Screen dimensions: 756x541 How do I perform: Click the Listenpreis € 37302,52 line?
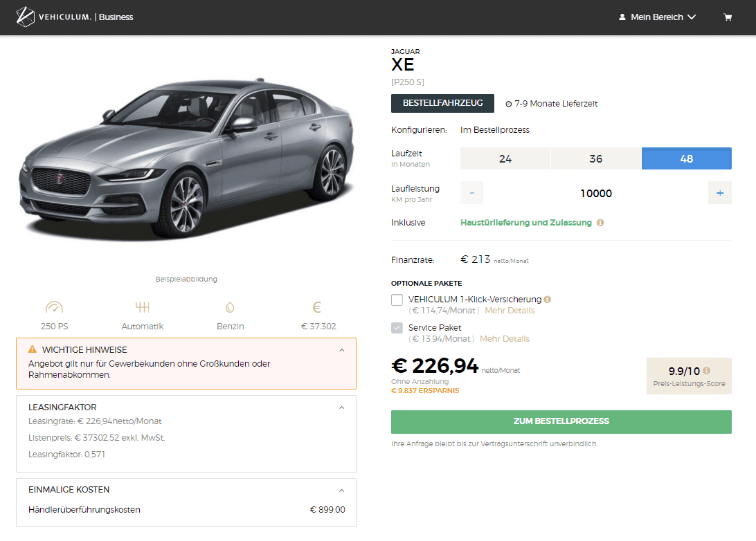coord(96,438)
